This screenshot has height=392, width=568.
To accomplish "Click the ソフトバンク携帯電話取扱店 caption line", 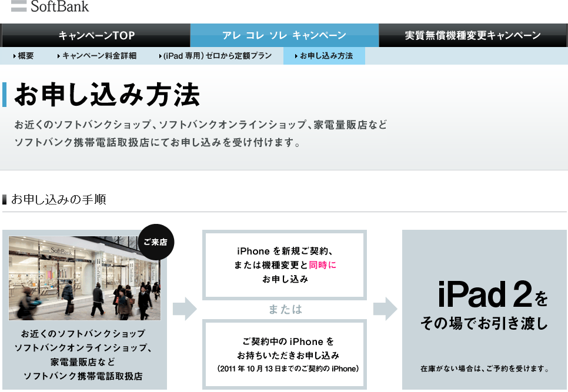I will click(x=83, y=377).
